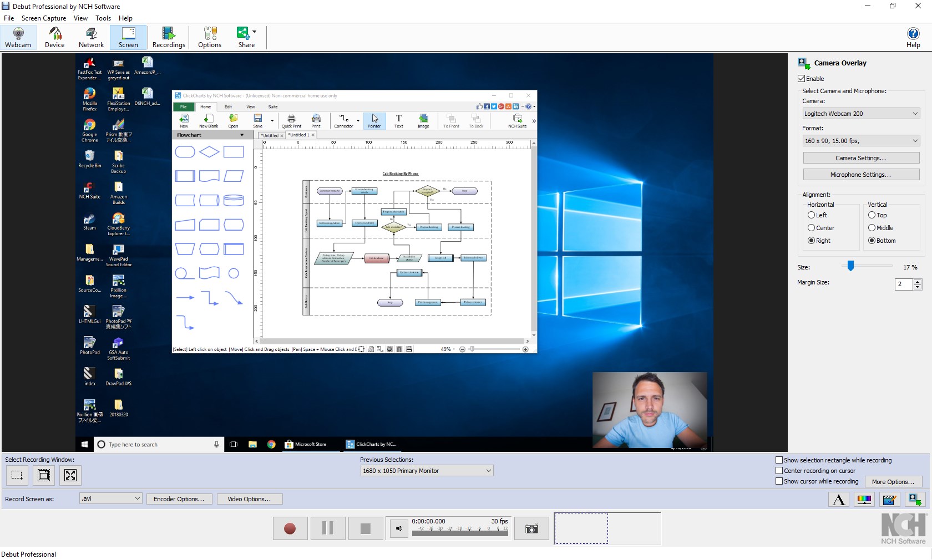Open the Recordings list
The image size is (932, 560).
[168, 37]
